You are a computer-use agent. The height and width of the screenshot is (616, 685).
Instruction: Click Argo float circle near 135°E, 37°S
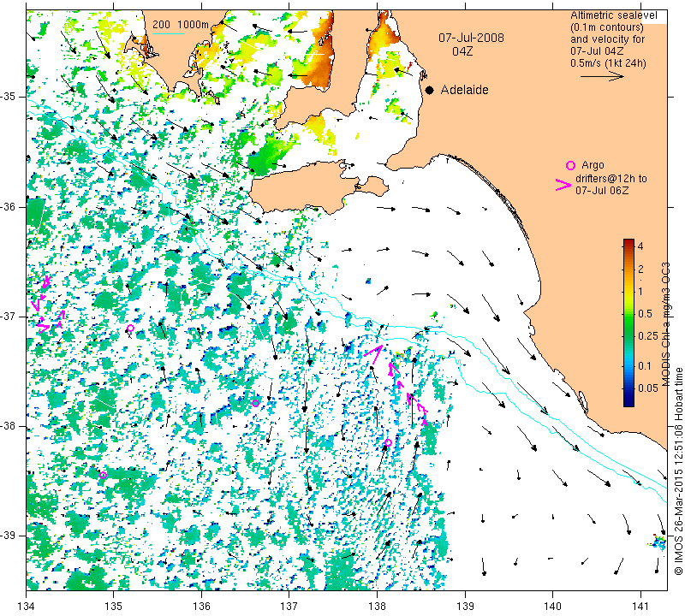pos(130,329)
